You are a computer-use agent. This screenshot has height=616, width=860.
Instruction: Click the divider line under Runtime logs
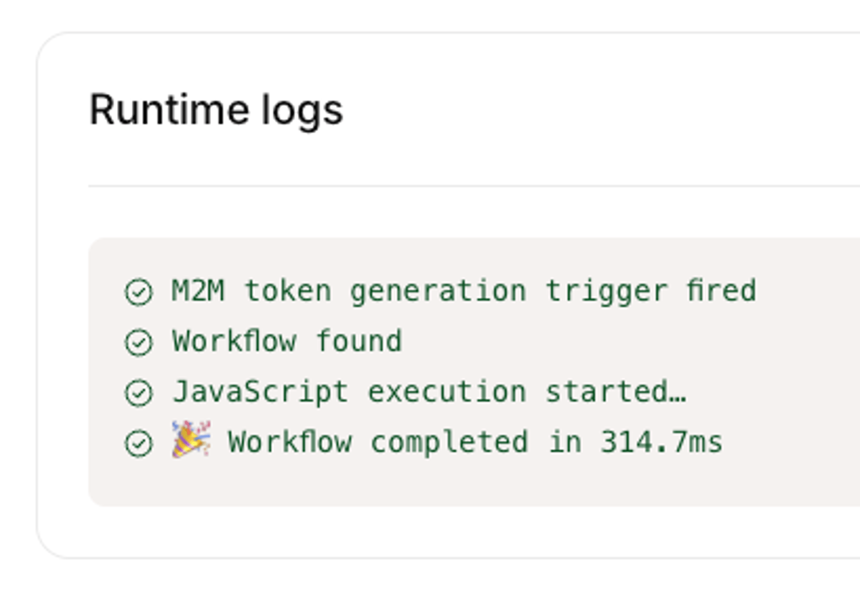pos(430,186)
